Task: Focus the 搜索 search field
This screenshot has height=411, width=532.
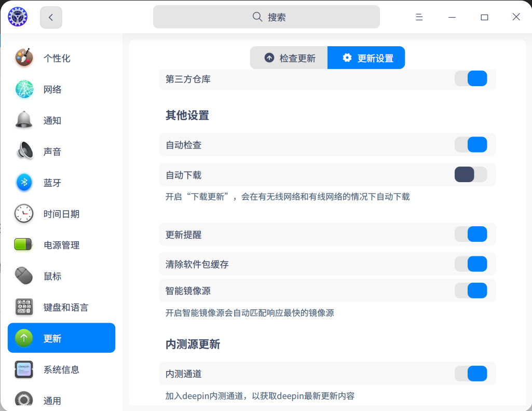Action: click(266, 17)
